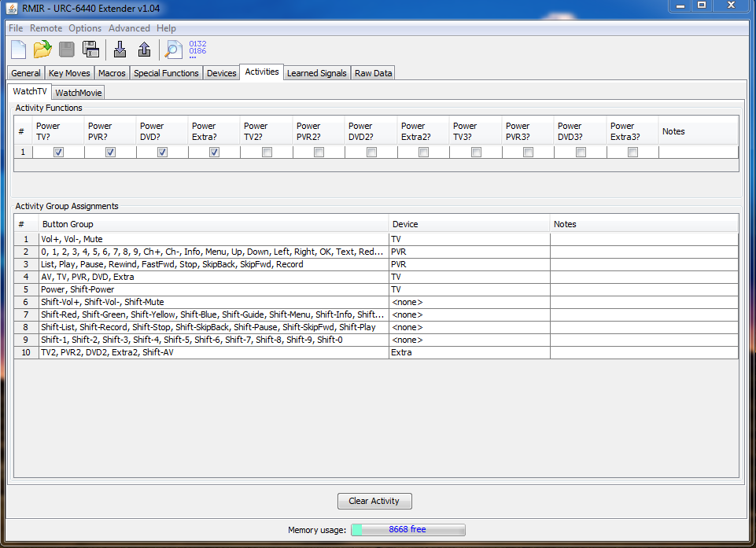
Task: Select the WatchMovie activity tab
Action: click(x=79, y=93)
